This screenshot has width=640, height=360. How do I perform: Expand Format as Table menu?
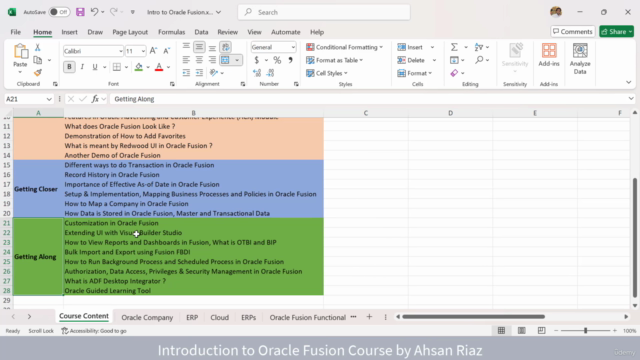[x=334, y=60]
